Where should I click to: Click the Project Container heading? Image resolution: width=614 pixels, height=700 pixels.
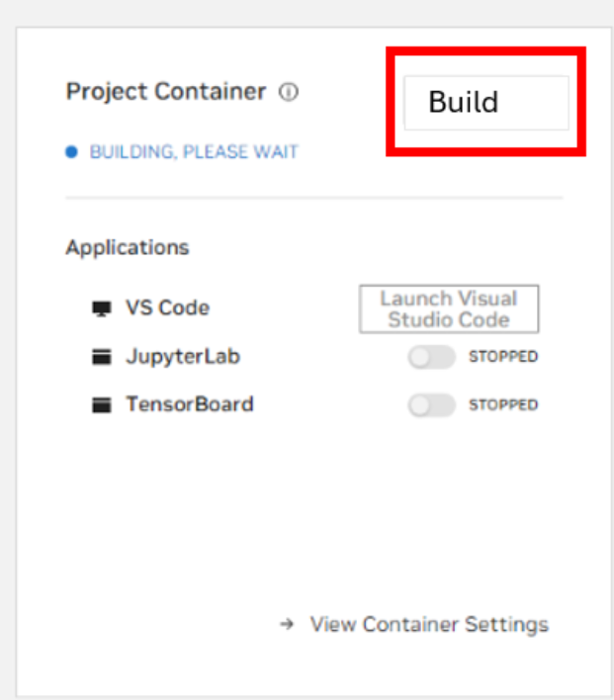(x=166, y=92)
